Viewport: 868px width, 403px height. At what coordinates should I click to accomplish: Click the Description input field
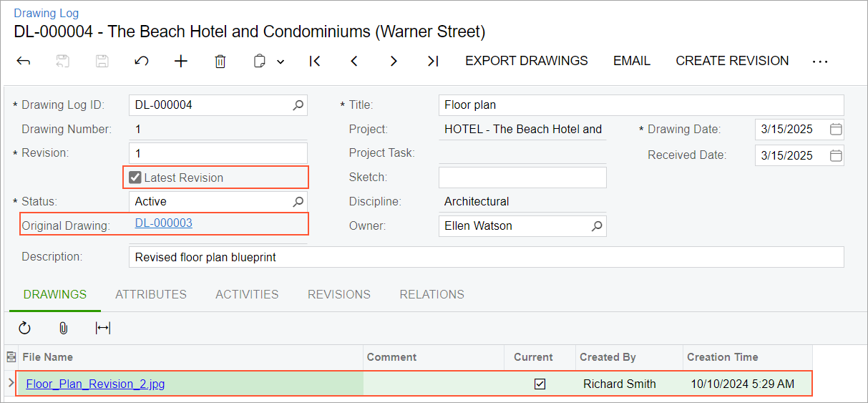pyautogui.click(x=487, y=257)
